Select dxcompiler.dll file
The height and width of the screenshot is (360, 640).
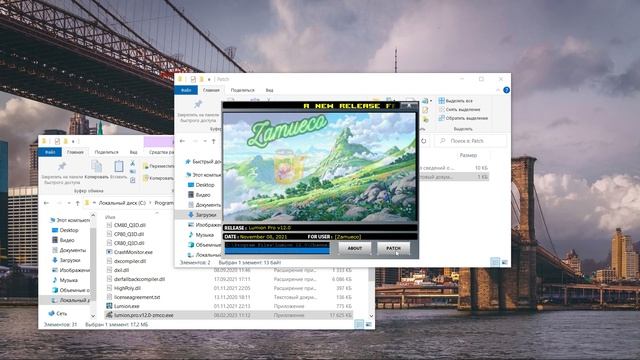coord(126,261)
